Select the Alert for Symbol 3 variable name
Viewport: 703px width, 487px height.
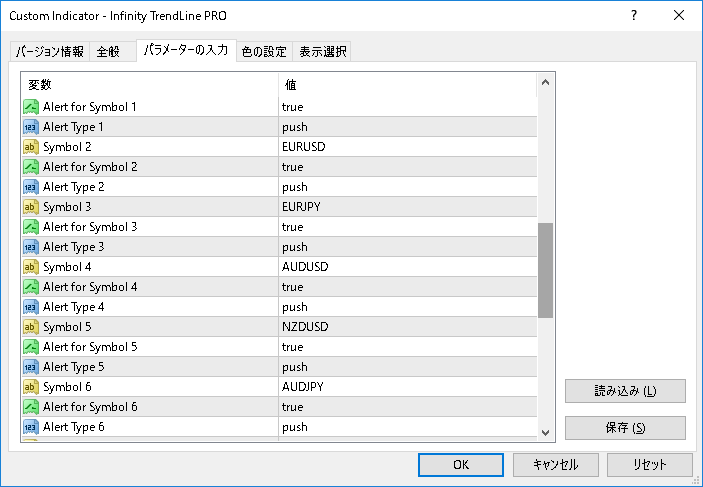click(90, 227)
